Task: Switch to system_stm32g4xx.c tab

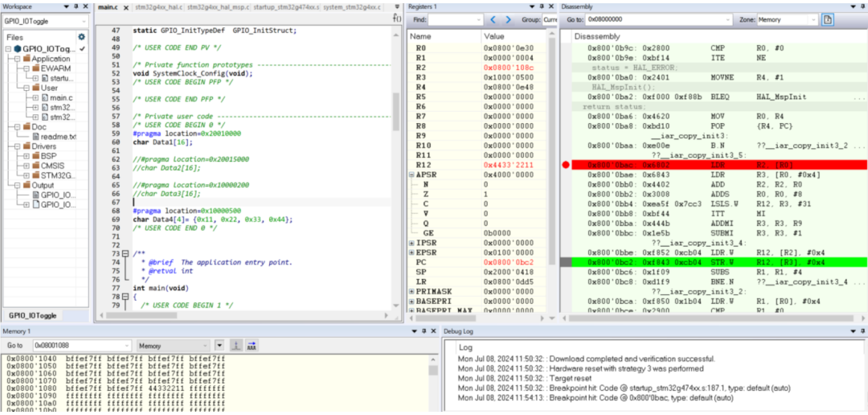Action: (x=351, y=8)
